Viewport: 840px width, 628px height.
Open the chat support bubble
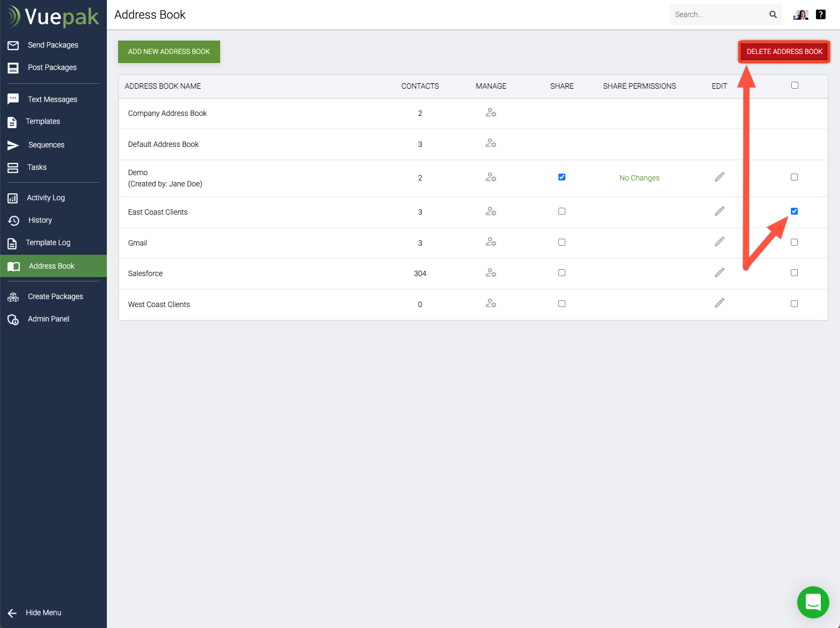coord(813,602)
